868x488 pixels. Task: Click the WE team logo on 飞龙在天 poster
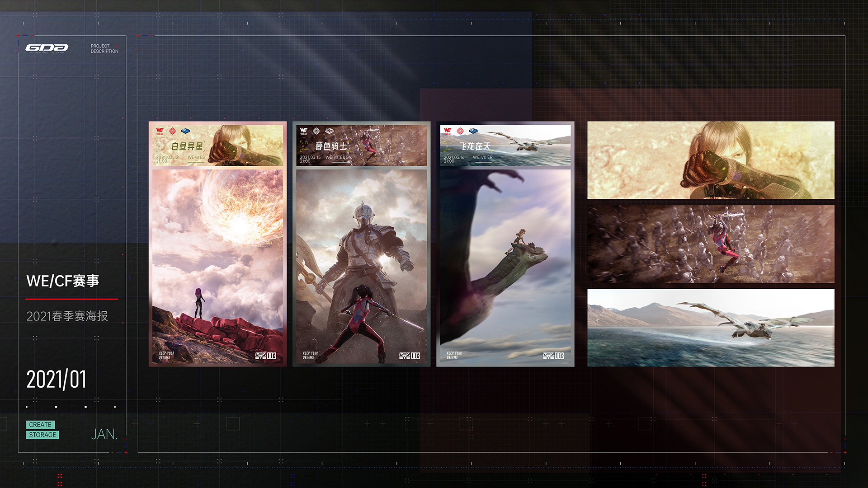(448, 131)
